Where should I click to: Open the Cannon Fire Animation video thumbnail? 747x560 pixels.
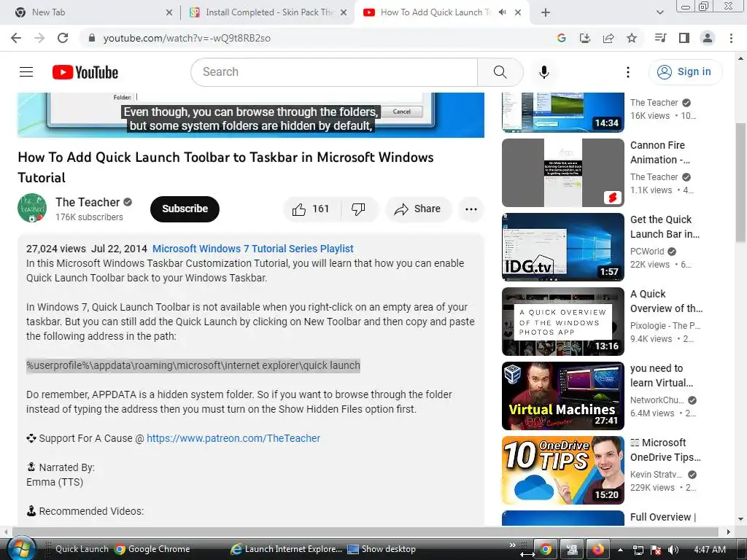coord(562,172)
